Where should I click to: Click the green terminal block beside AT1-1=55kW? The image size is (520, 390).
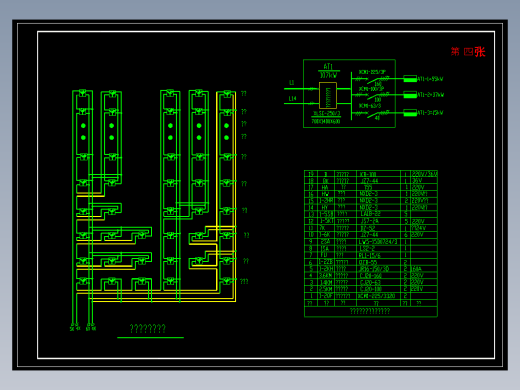tap(410, 79)
